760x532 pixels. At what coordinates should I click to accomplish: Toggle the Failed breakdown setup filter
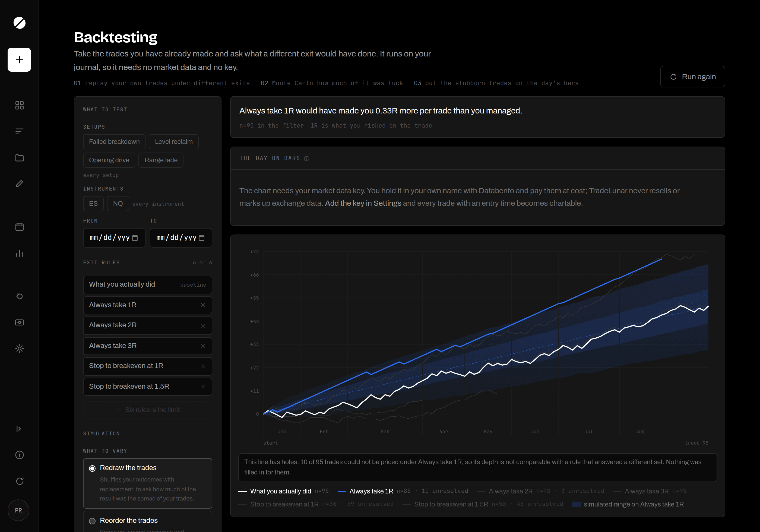(114, 142)
